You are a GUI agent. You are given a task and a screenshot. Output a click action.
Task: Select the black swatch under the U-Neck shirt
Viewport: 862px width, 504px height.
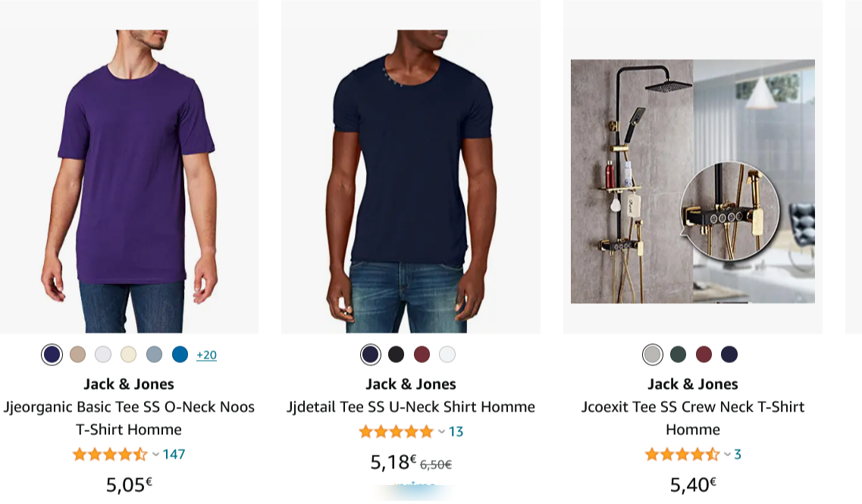tap(395, 354)
